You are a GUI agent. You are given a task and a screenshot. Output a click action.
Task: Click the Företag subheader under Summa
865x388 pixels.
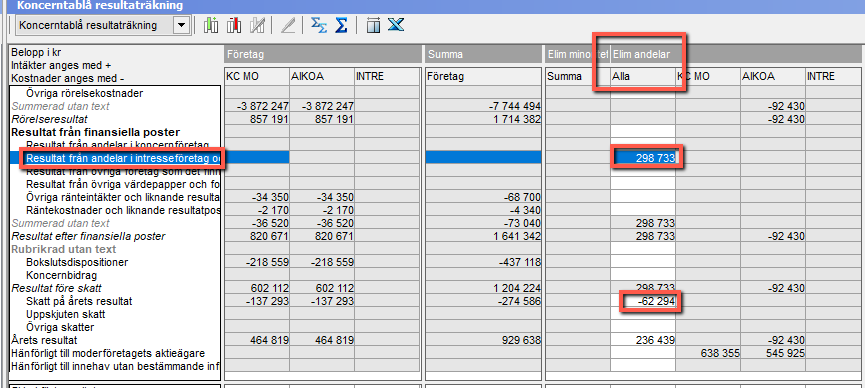(483, 77)
